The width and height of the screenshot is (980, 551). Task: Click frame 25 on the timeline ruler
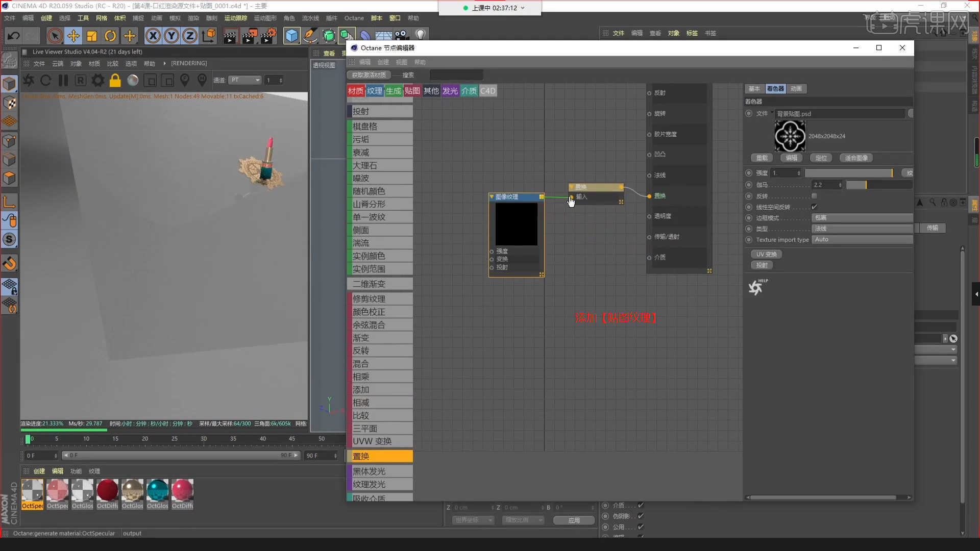pyautogui.click(x=175, y=439)
